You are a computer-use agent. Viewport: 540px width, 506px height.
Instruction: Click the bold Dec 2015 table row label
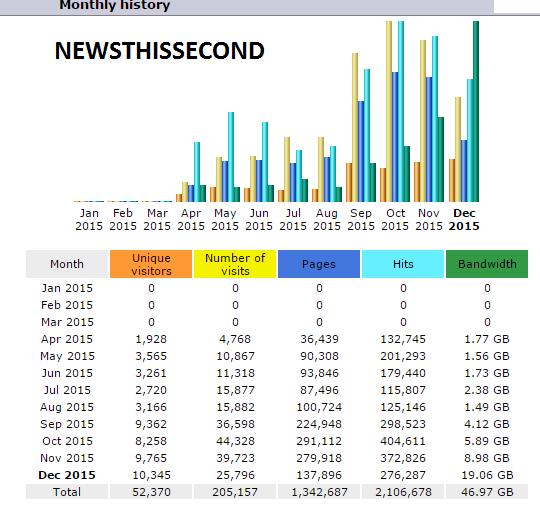[x=67, y=475]
